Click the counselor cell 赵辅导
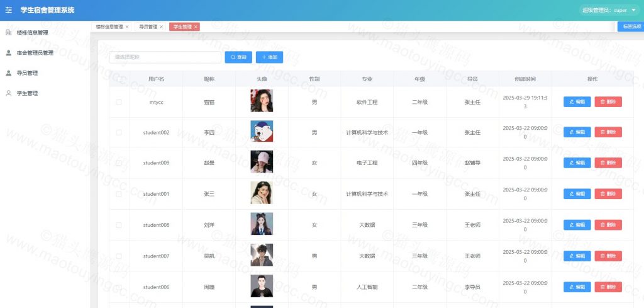Screen dimensions: 644x308 472,163
